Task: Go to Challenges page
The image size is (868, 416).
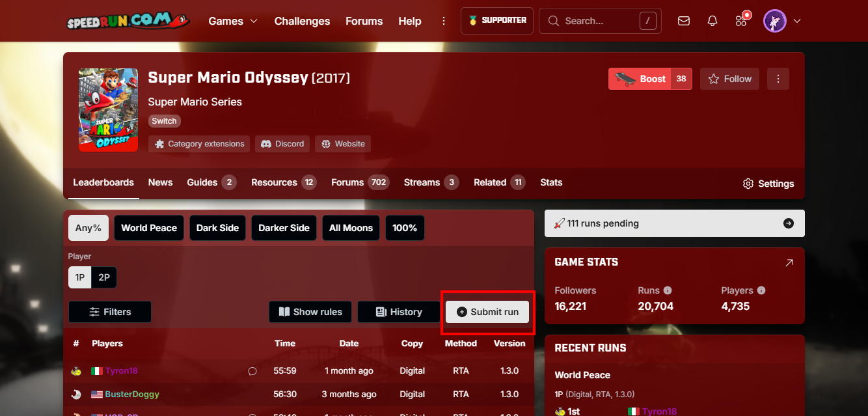Action: click(302, 21)
